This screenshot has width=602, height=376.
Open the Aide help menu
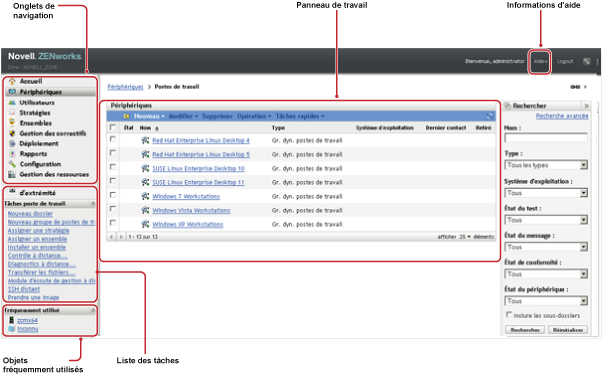(x=540, y=61)
